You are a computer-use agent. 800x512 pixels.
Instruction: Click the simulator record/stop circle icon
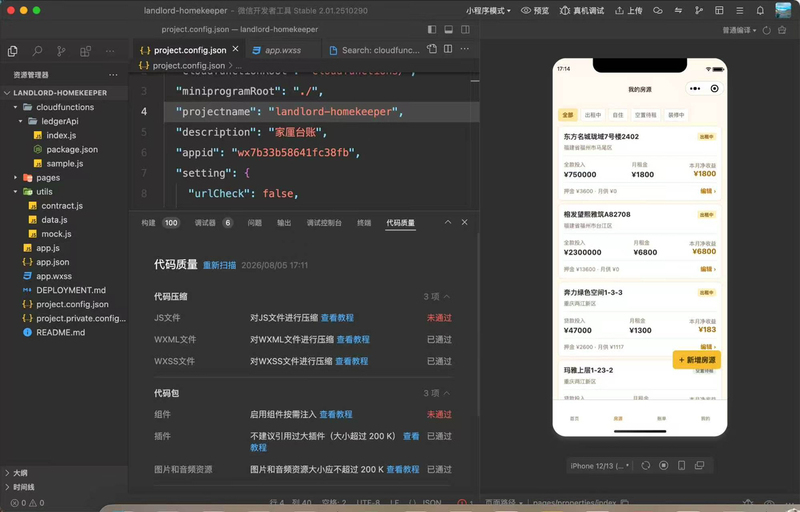coord(664,466)
